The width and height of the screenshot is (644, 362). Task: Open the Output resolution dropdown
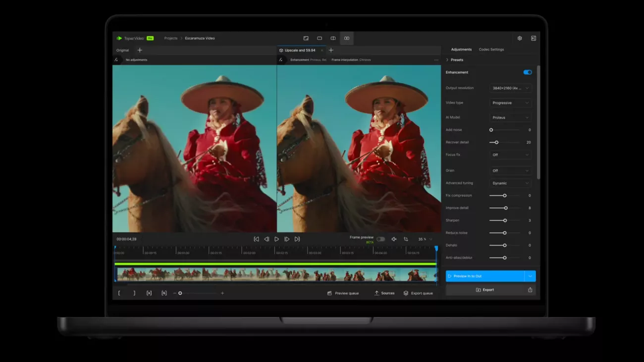click(510, 88)
